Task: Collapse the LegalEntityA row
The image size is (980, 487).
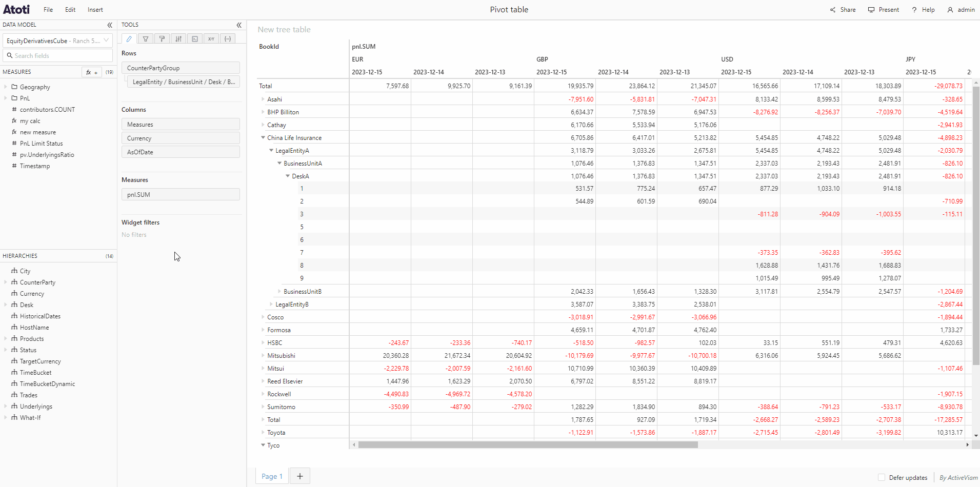Action: (x=271, y=150)
